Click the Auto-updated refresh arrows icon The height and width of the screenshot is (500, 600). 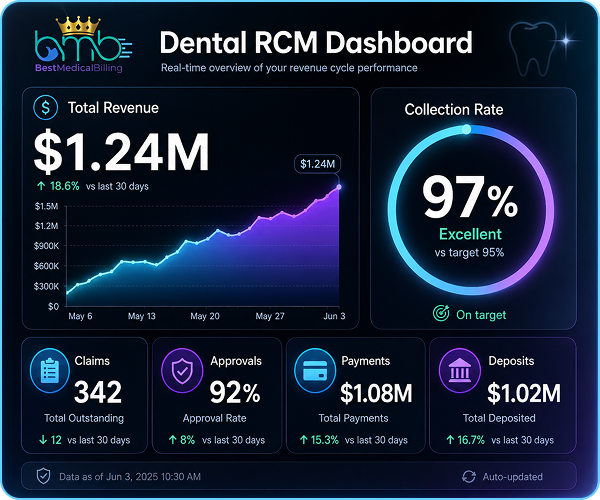(469, 477)
